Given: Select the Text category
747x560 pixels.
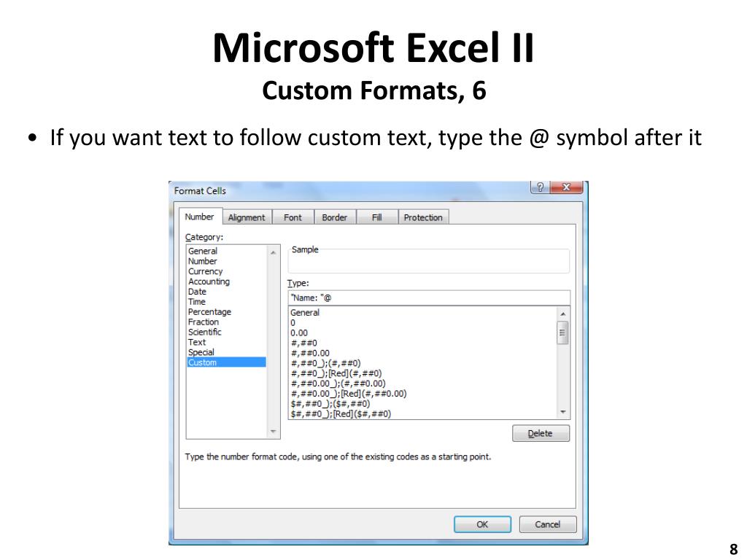Looking at the screenshot, I should [197, 342].
